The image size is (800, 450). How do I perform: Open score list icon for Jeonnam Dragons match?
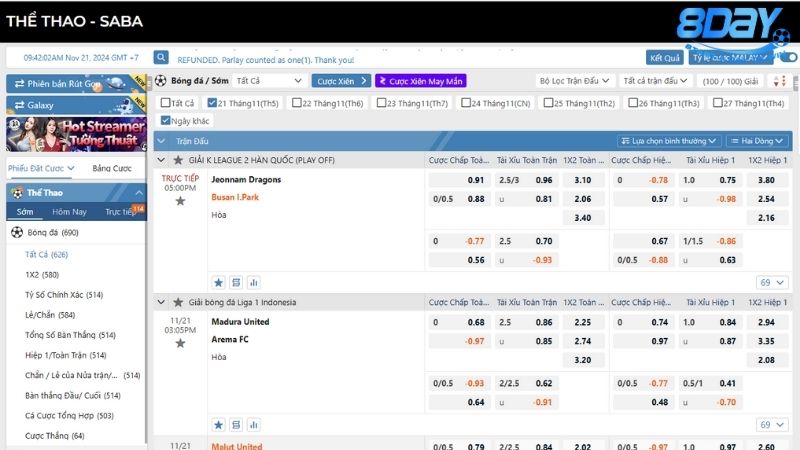point(236,282)
